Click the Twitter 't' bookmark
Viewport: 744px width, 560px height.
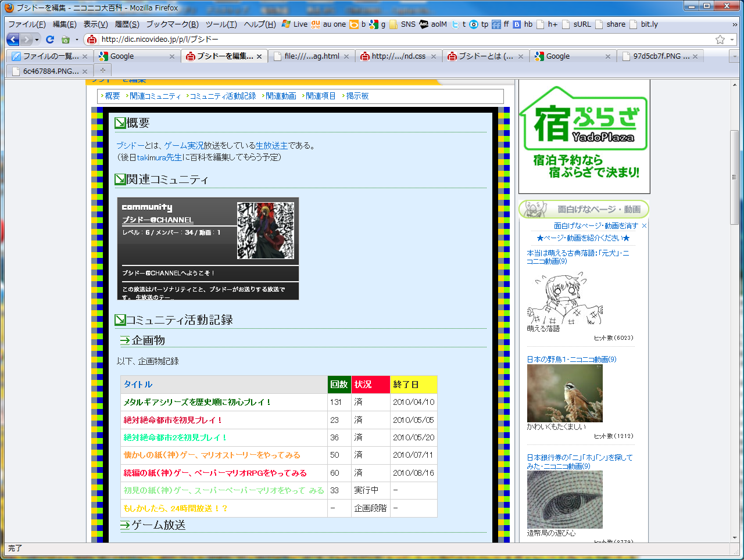(459, 24)
